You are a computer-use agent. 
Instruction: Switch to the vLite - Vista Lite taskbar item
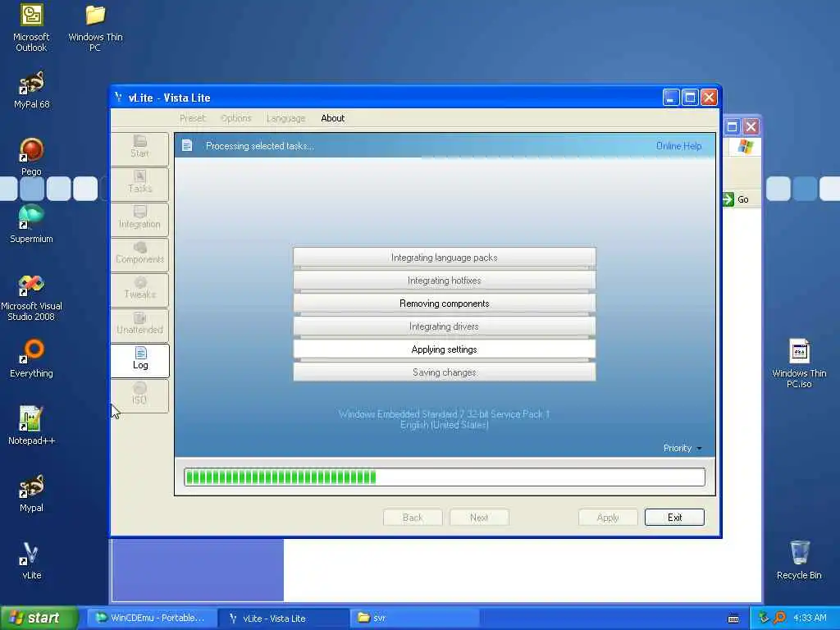pos(283,619)
